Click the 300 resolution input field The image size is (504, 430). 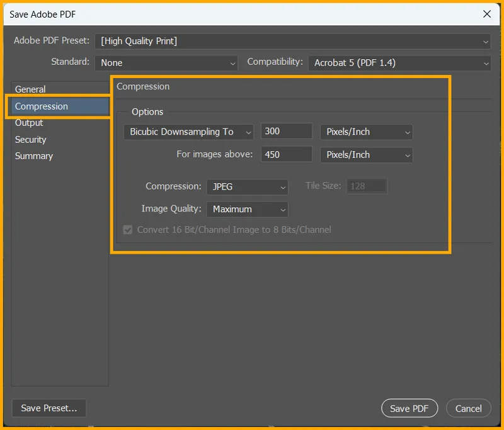click(x=286, y=131)
